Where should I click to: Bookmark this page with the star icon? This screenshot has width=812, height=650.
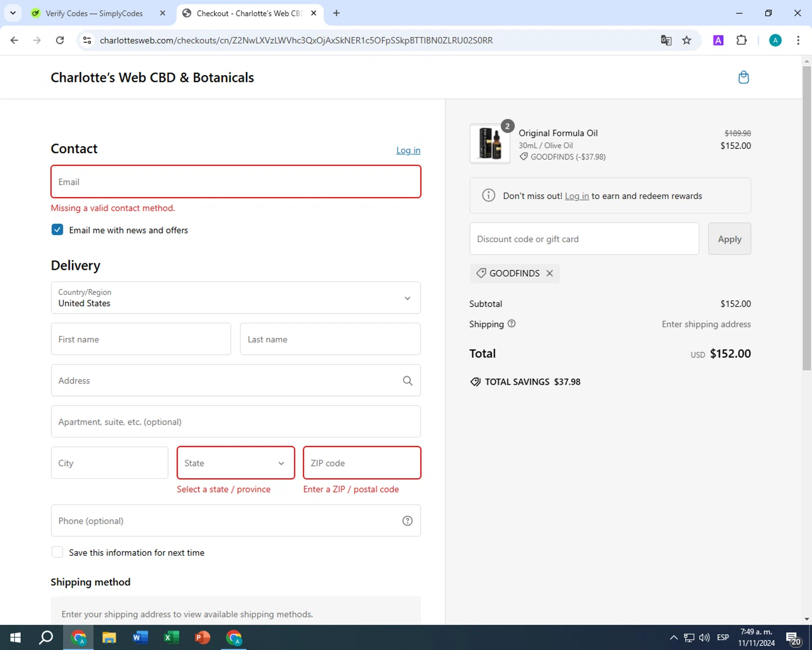(x=687, y=41)
